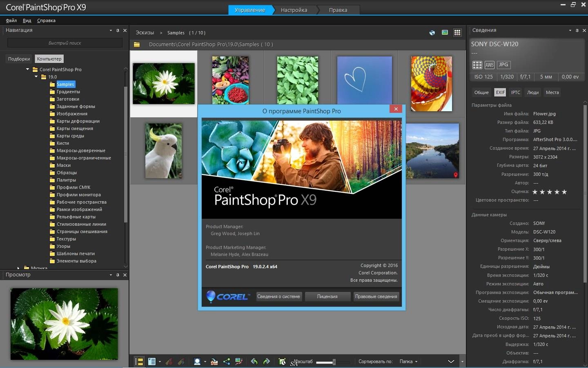Switch to the Подборки tab

pos(19,59)
